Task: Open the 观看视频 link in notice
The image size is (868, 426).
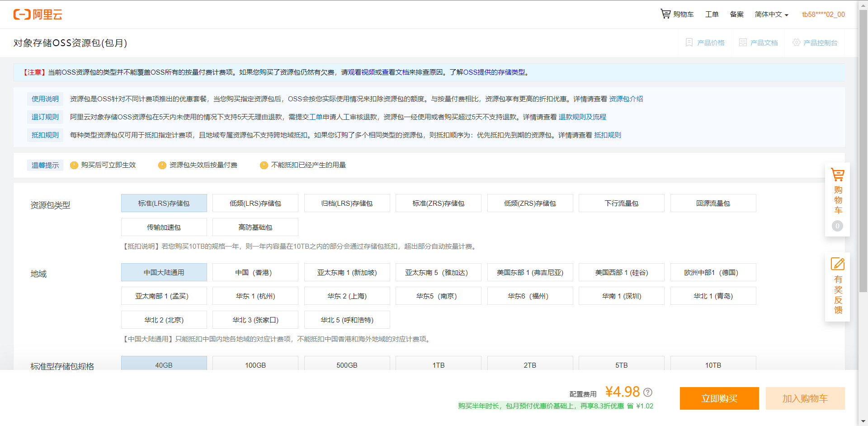Action: click(x=361, y=72)
